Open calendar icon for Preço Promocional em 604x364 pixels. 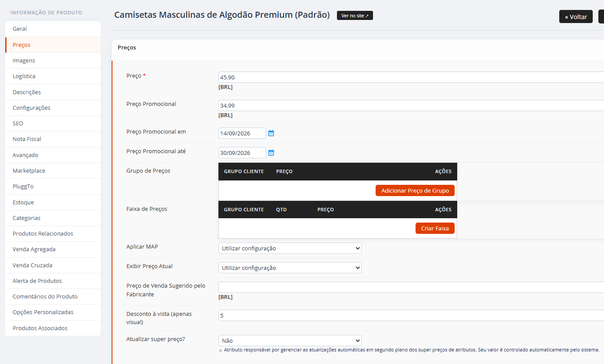[271, 133]
